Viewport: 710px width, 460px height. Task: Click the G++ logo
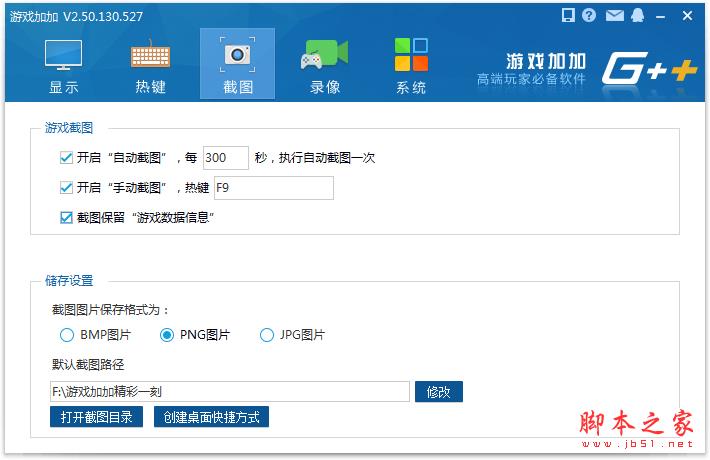pos(649,68)
